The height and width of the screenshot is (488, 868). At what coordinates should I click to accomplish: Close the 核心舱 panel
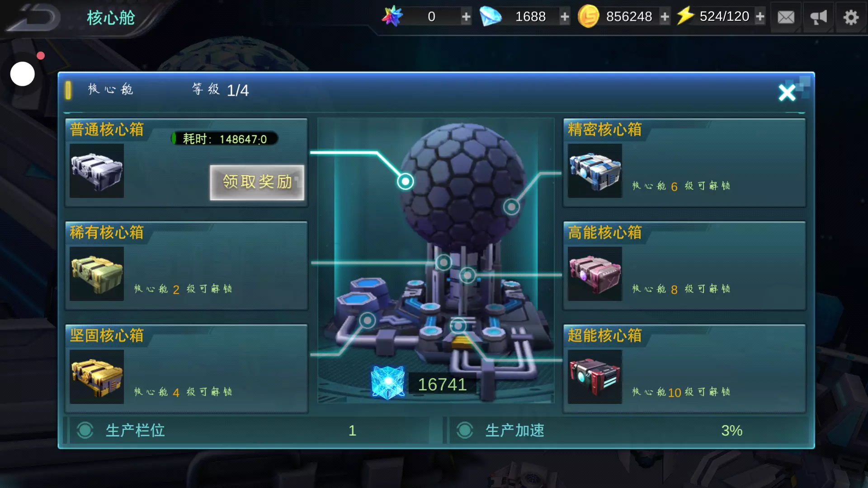tap(787, 92)
